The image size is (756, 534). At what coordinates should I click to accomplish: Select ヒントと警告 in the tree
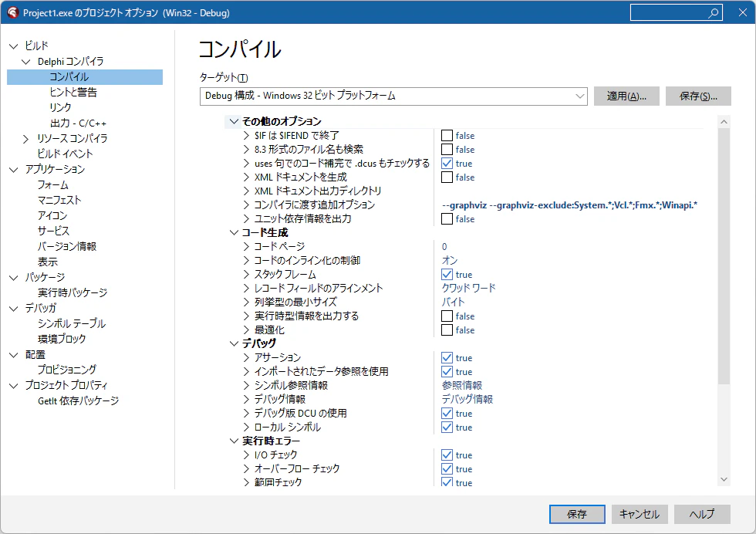point(73,92)
